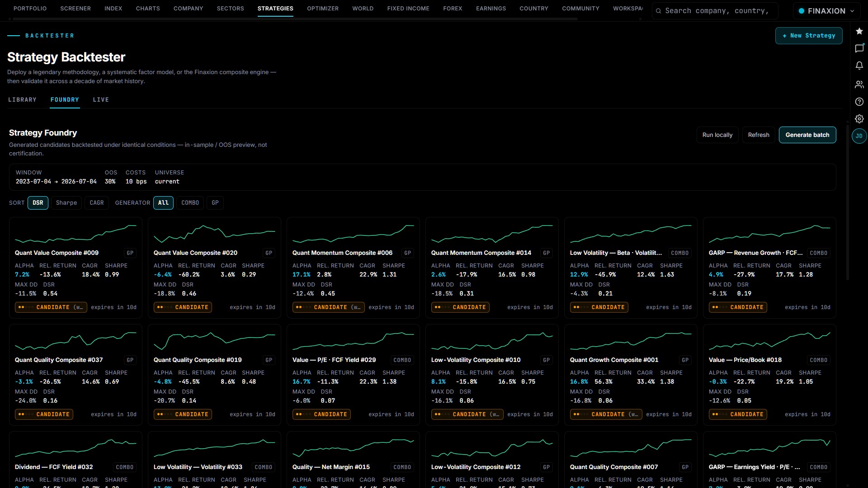Viewport: 868px width, 488px height.
Task: Open the help question mark icon
Action: click(859, 102)
